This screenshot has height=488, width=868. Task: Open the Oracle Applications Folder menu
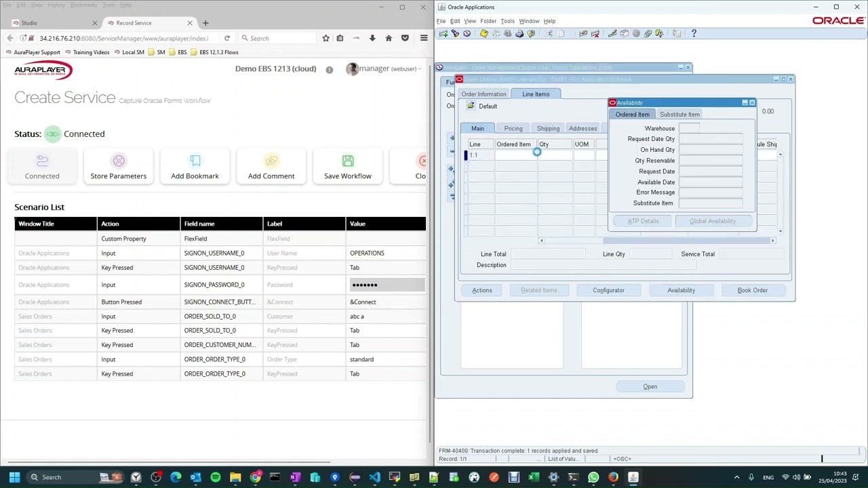click(488, 21)
